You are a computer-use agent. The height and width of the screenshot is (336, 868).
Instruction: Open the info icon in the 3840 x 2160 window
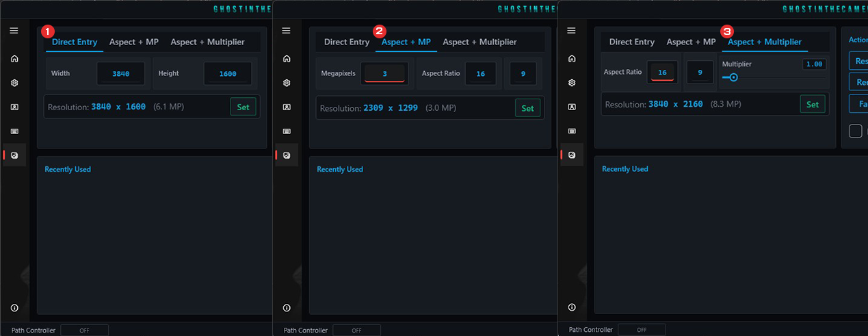coord(571,308)
